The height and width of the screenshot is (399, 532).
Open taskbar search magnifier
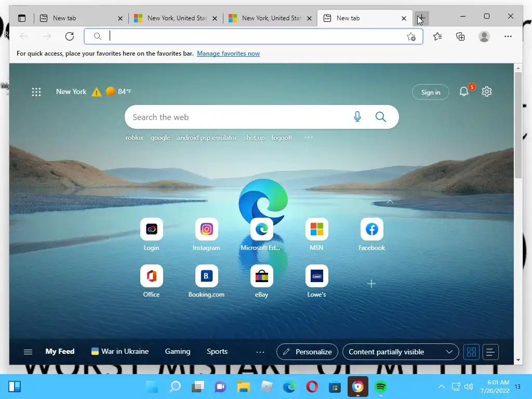(x=176, y=387)
